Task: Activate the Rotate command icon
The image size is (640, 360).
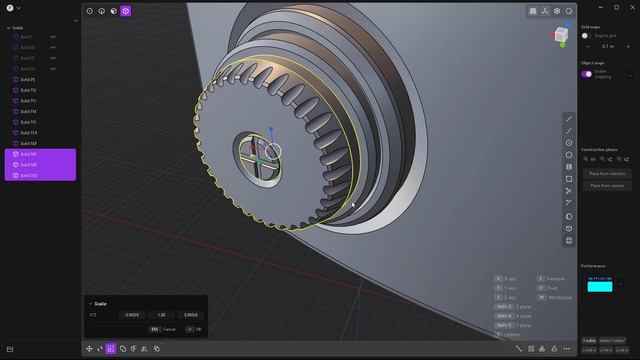Action: [x=100, y=349]
